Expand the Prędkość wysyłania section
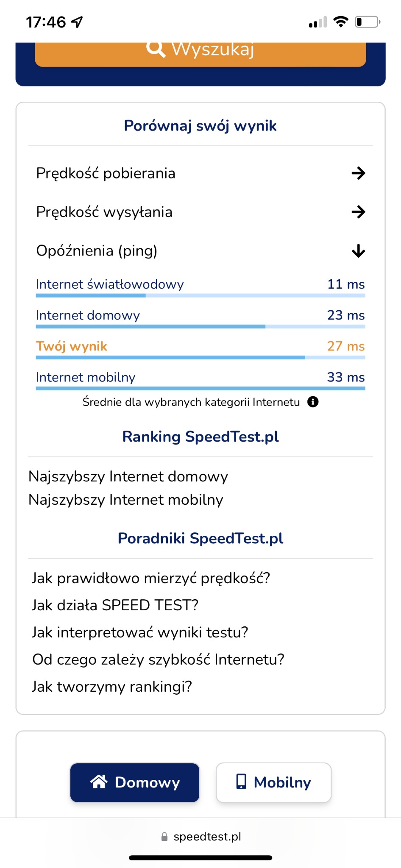Screen dimensions: 401x868 click(358, 212)
